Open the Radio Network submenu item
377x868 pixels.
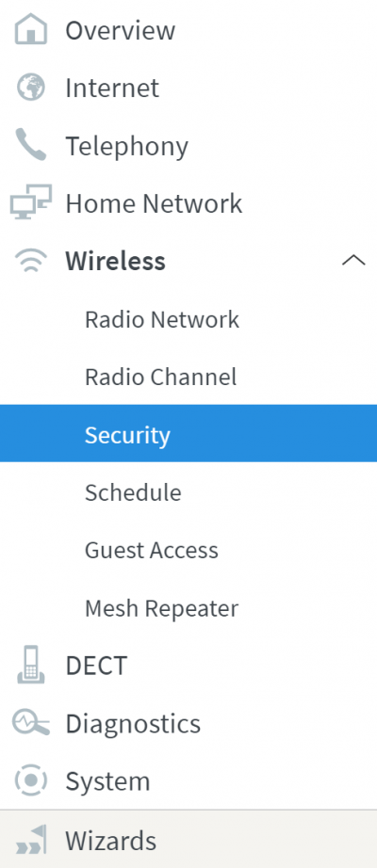point(162,319)
